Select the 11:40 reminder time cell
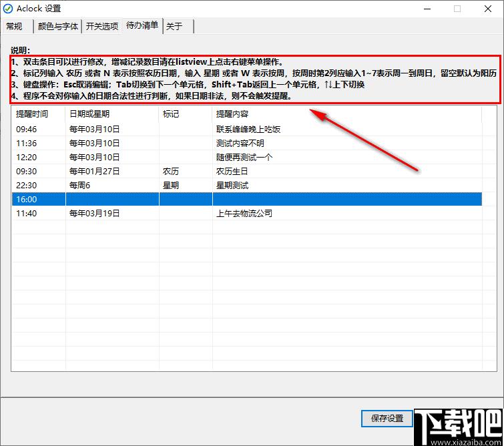This screenshot has width=504, height=446. [26, 213]
